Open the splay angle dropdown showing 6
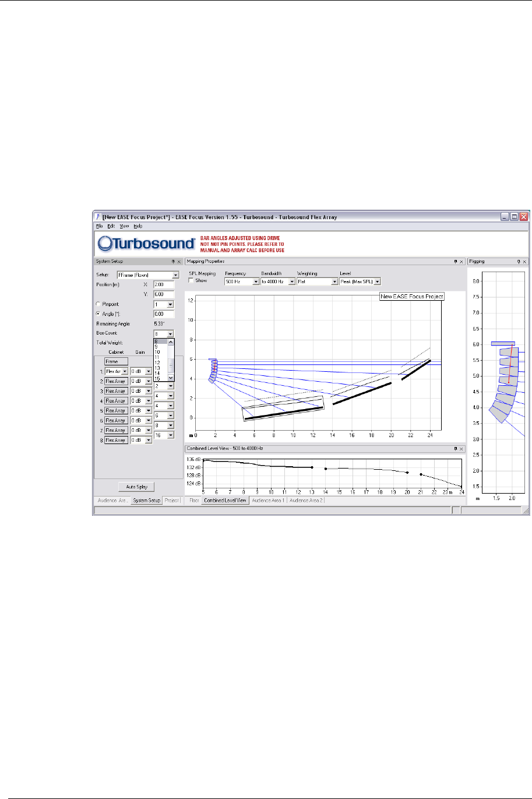This screenshot has height=799, width=532. pyautogui.click(x=170, y=416)
